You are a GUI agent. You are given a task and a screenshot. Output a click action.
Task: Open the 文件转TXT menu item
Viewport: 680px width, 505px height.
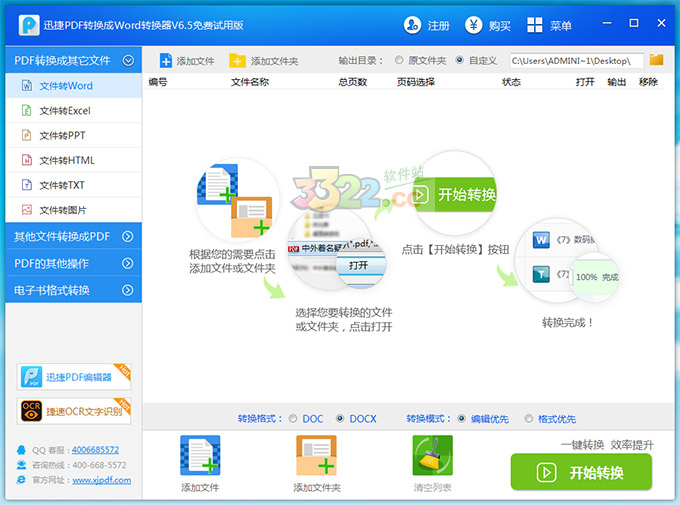coord(73,185)
